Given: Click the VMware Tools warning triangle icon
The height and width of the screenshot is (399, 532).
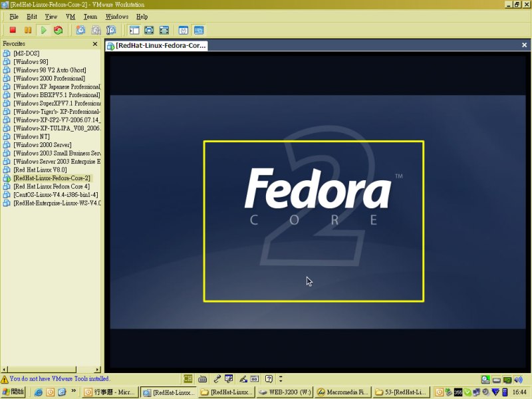Looking at the screenshot, I should [5, 379].
